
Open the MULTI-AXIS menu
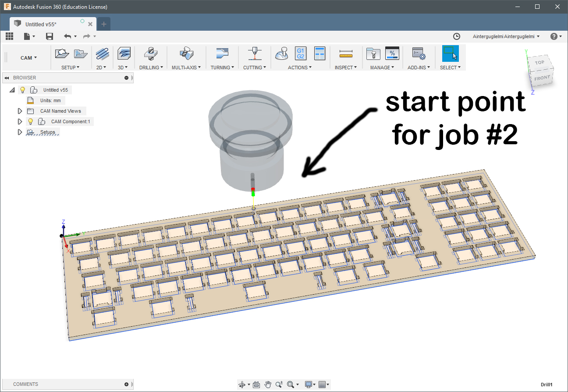click(186, 68)
